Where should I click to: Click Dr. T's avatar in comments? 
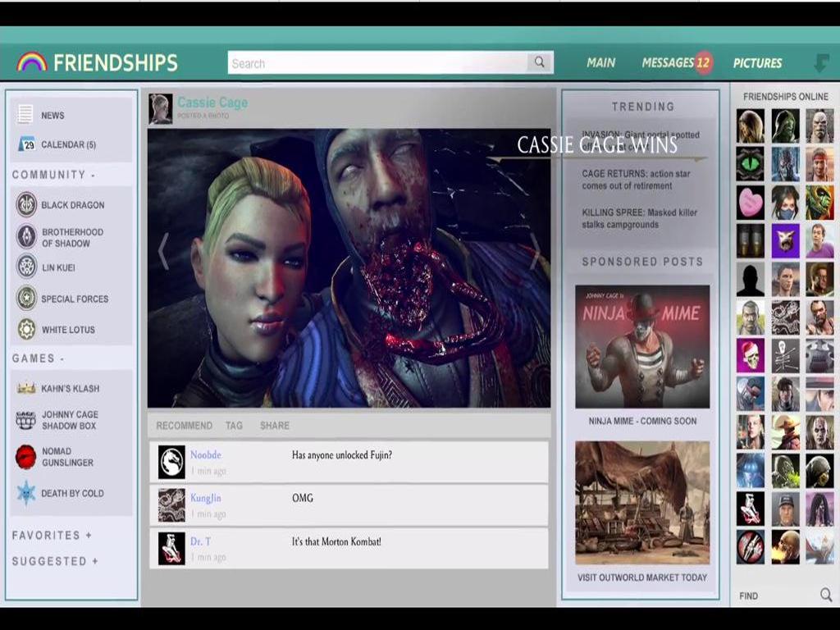click(x=171, y=548)
